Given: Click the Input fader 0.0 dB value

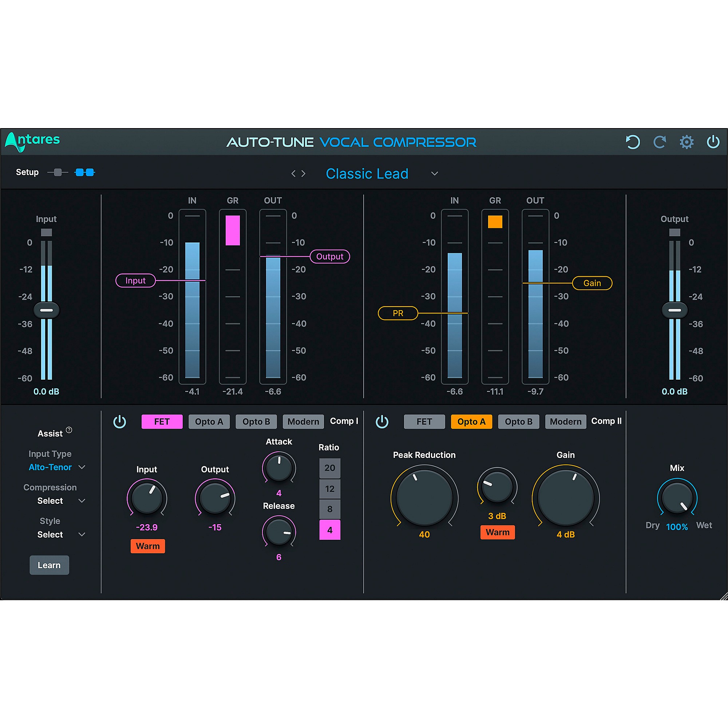Looking at the screenshot, I should click(46, 392).
